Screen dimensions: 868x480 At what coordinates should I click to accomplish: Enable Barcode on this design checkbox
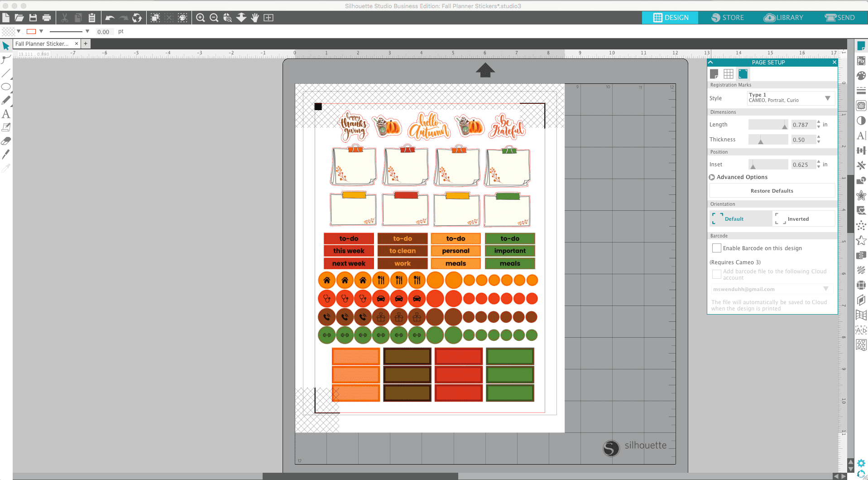point(717,248)
